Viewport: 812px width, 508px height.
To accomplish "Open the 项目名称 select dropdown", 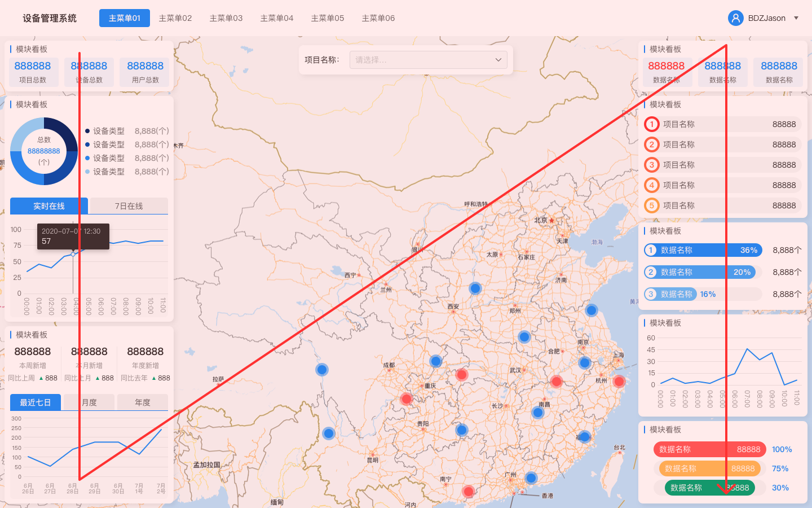I will pos(429,60).
